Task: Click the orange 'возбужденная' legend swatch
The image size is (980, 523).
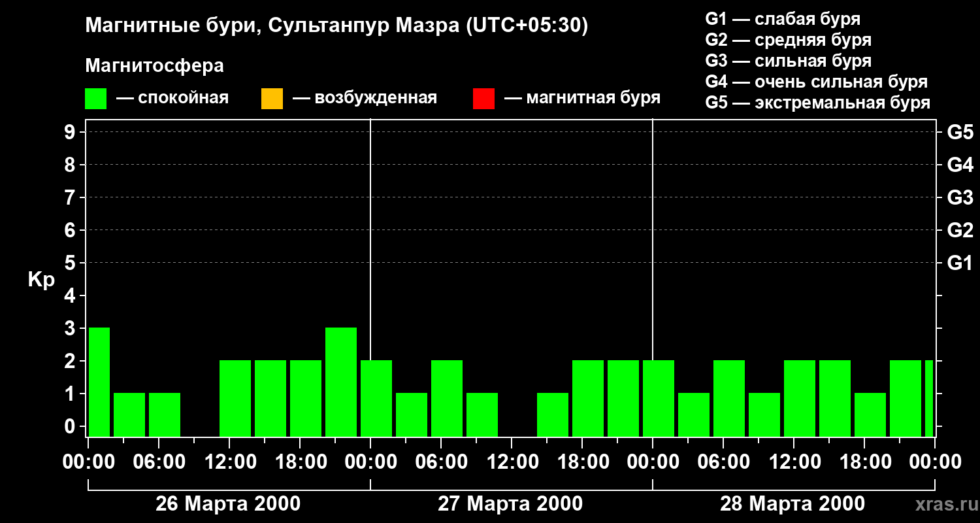Action: coord(272,99)
